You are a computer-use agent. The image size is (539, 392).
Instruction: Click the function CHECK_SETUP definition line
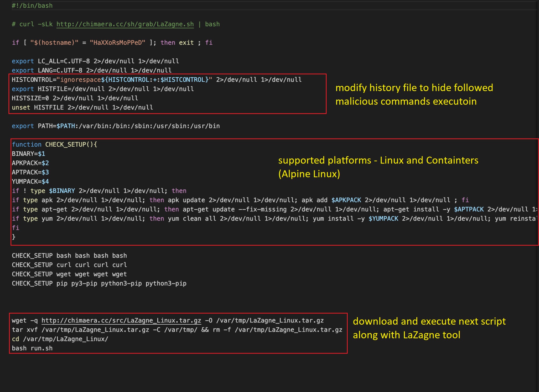54,145
